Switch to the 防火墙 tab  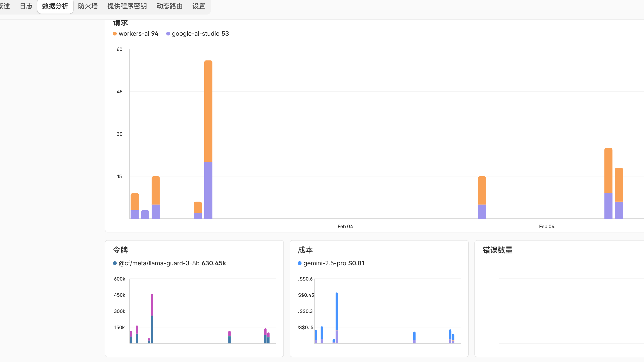click(88, 6)
